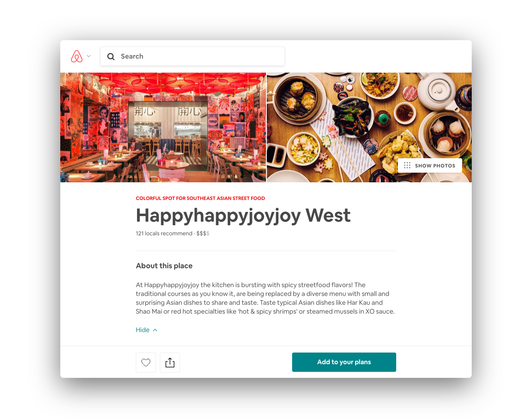Expand the chevron next to Airbnb logo
532x418 pixels.
(89, 56)
